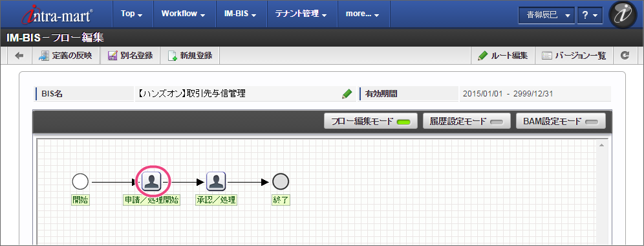This screenshot has height=246, width=644.
Task: Click the 申請／処理開始 label
Action: click(151, 200)
